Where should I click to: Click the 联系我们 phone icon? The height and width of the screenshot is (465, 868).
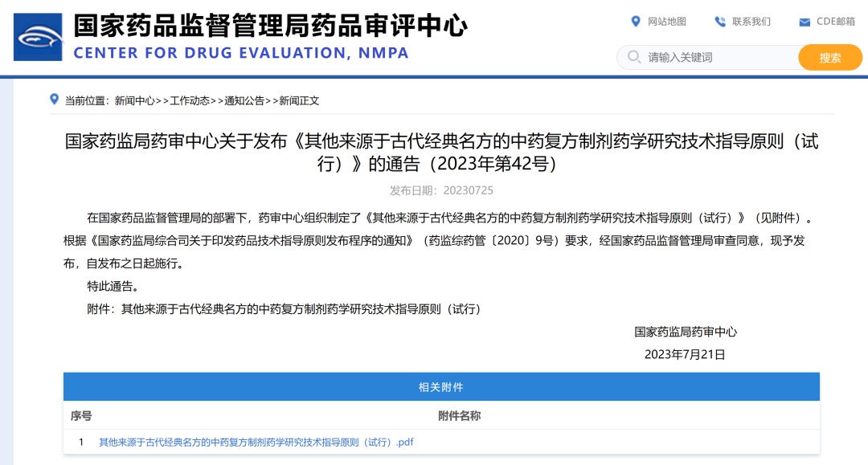tap(719, 22)
